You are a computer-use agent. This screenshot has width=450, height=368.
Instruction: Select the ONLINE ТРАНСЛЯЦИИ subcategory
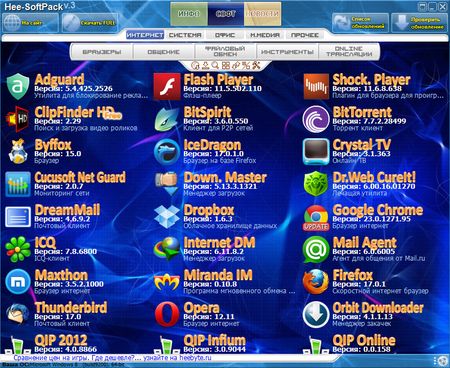(x=349, y=52)
